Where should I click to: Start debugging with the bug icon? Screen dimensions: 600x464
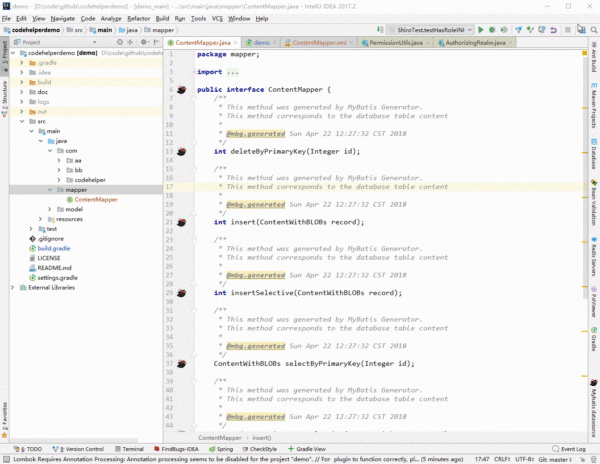(x=492, y=30)
